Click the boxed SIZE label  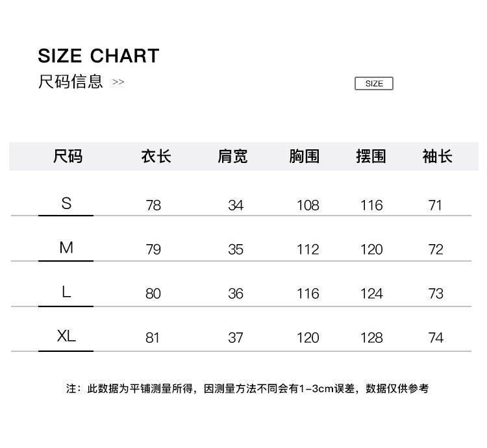(x=374, y=83)
